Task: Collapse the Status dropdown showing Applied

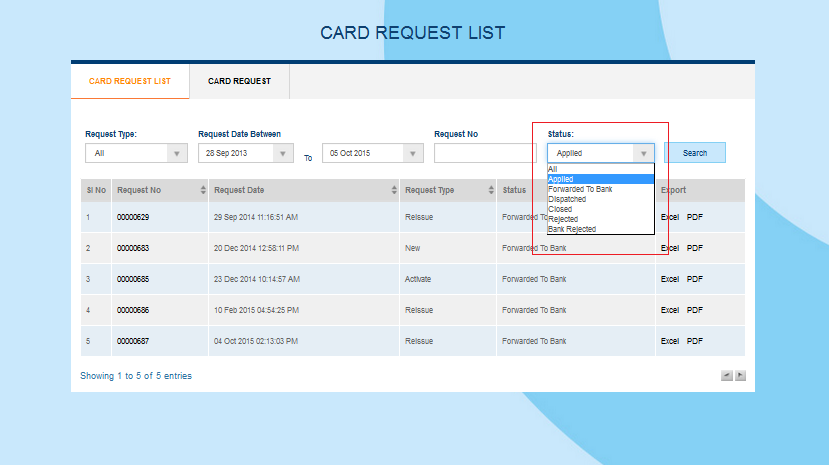Action: [x=643, y=154]
